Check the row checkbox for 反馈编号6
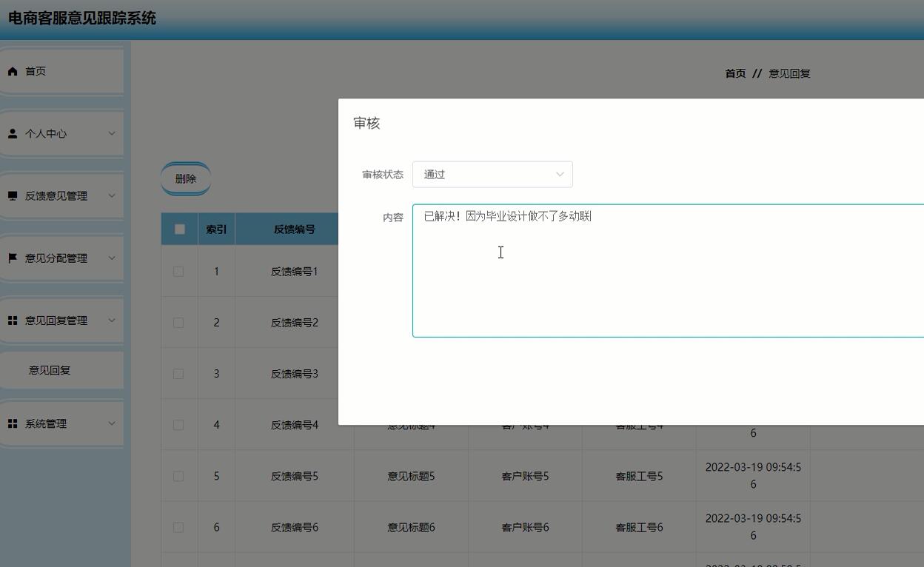Viewport: 924px width, 567px height. (x=178, y=527)
